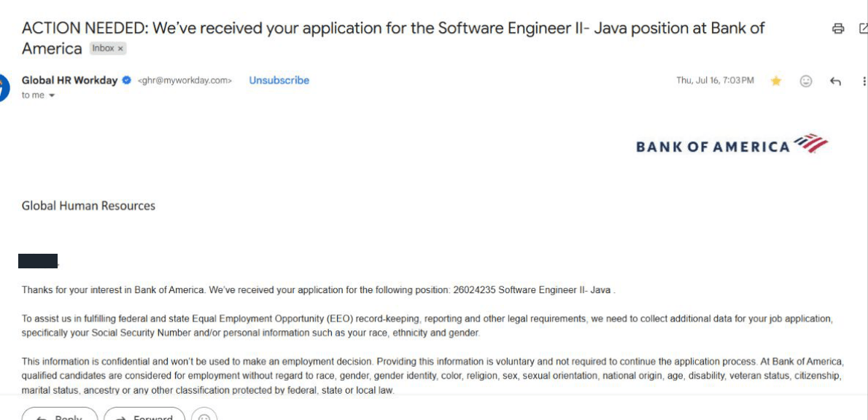Click the "Global Human Resources" heading
Screen dimensions: 868x420
point(88,206)
